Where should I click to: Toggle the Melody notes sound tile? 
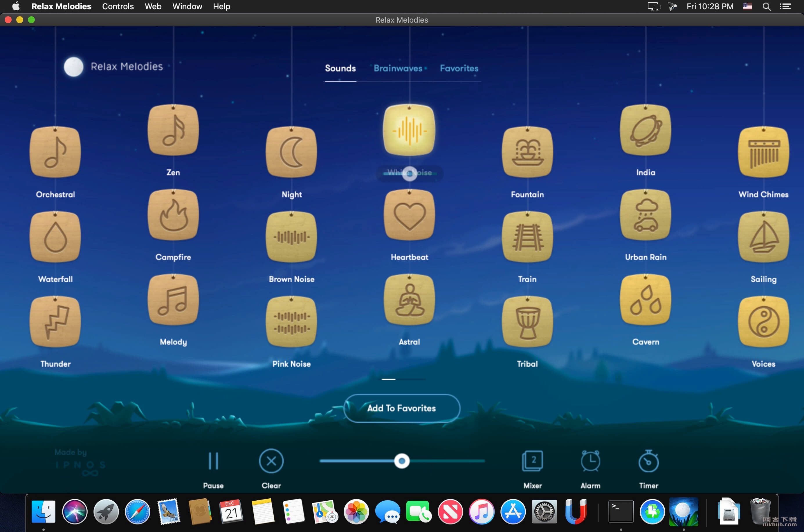pyautogui.click(x=173, y=300)
